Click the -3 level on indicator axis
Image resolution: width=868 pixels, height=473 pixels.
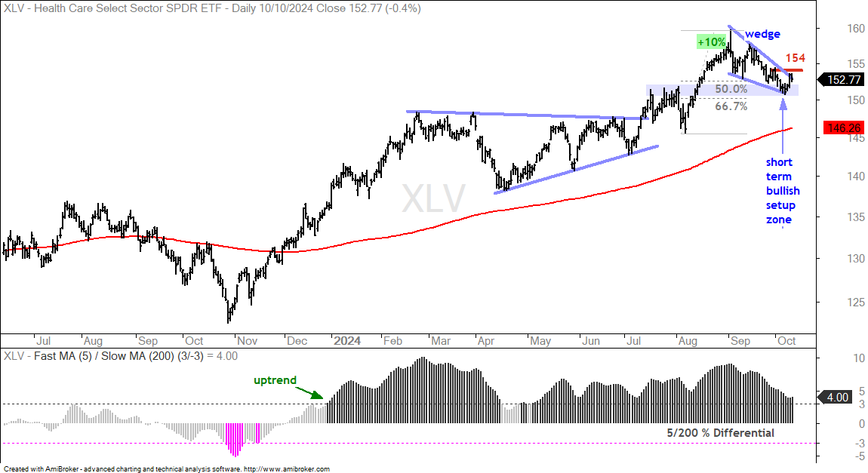tap(858, 443)
